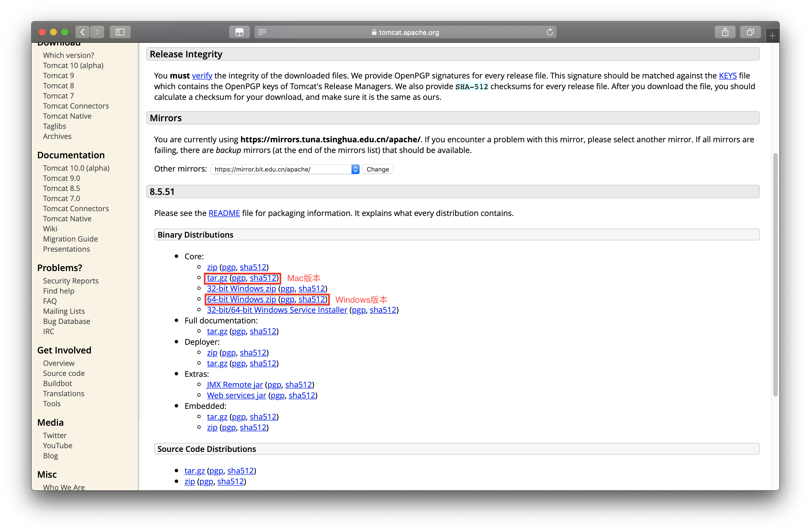The width and height of the screenshot is (811, 532).
Task: Open 32-bit/64-bit Windows Service Installer link
Action: 277,310
